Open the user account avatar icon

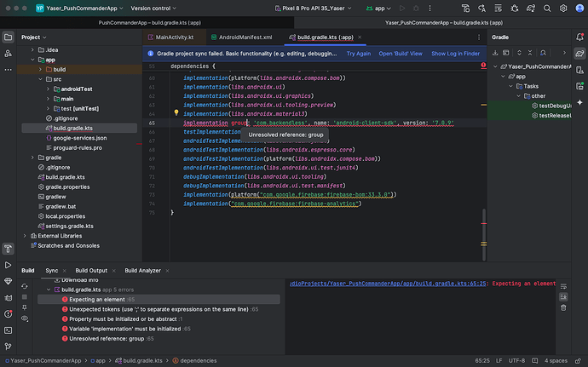tap(579, 9)
